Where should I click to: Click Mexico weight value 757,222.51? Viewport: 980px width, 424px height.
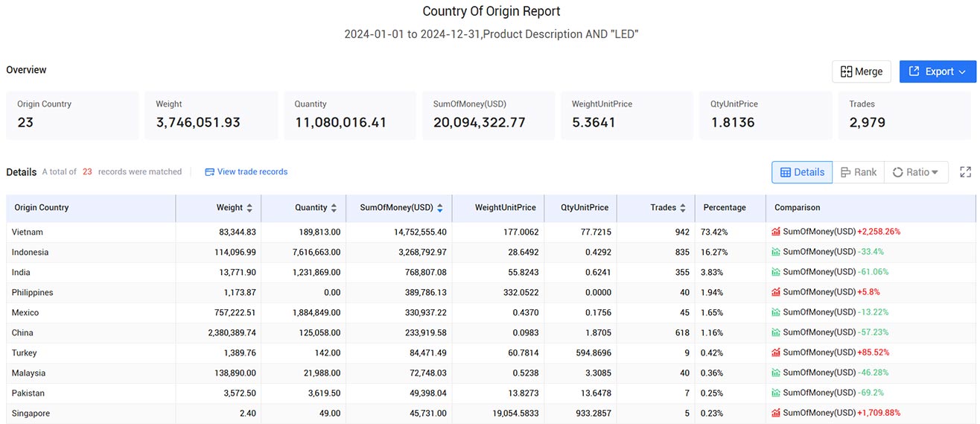[233, 312]
